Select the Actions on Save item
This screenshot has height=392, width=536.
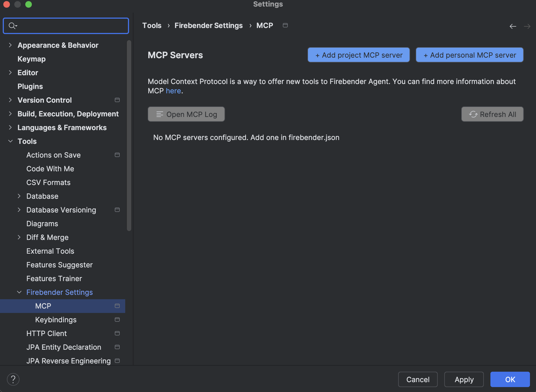[x=54, y=155]
